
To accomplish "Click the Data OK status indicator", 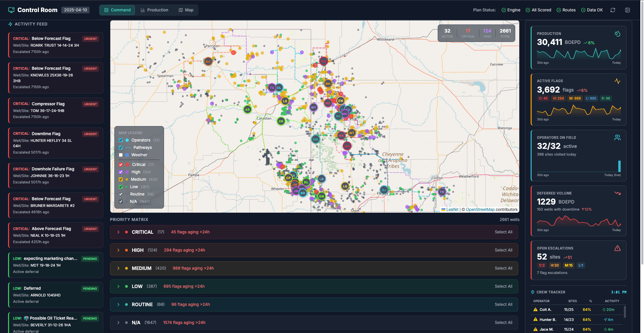I will click(592, 10).
